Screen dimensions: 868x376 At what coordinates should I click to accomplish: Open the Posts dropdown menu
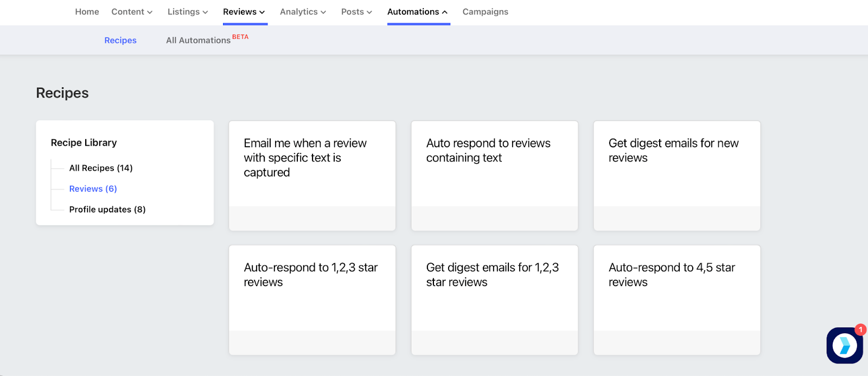pyautogui.click(x=356, y=12)
